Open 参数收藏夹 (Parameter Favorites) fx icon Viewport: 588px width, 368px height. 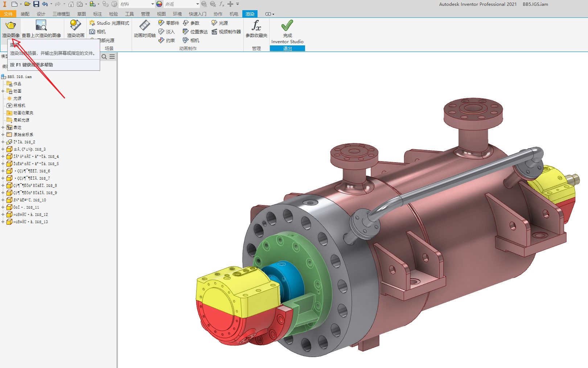[x=256, y=25]
